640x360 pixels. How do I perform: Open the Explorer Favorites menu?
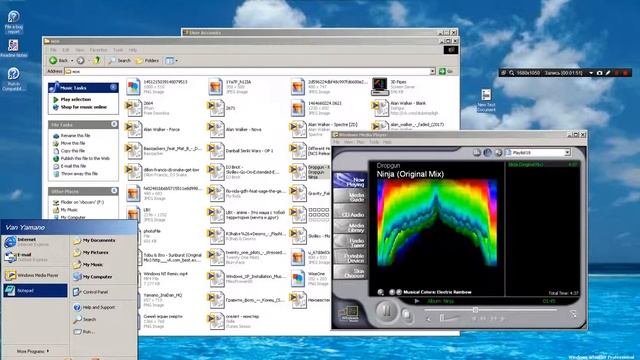point(98,50)
